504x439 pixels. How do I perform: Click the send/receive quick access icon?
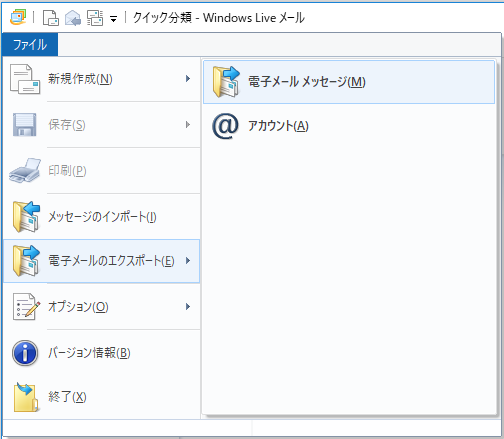coord(95,18)
